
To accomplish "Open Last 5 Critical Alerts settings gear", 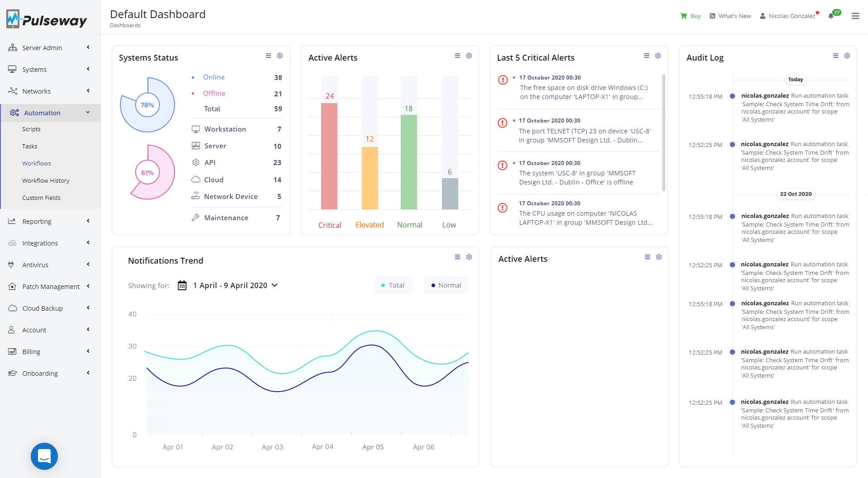I will [658, 56].
